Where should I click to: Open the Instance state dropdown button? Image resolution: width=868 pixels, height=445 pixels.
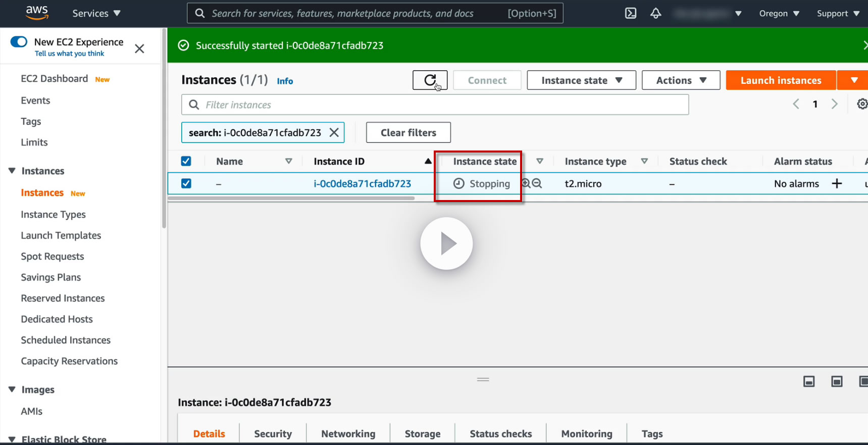581,80
